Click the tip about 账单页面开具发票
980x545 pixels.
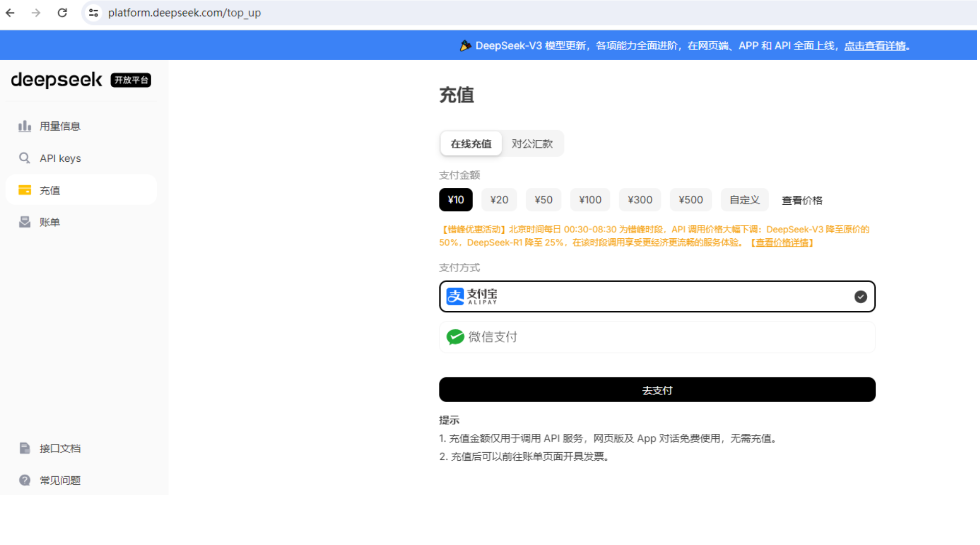[524, 456]
